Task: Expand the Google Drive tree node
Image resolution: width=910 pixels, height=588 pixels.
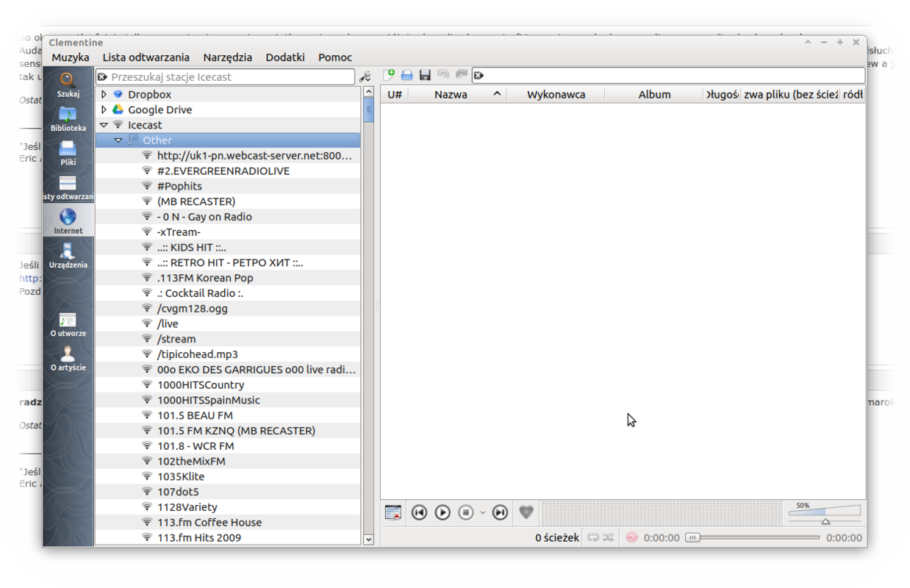Action: pyautogui.click(x=104, y=110)
